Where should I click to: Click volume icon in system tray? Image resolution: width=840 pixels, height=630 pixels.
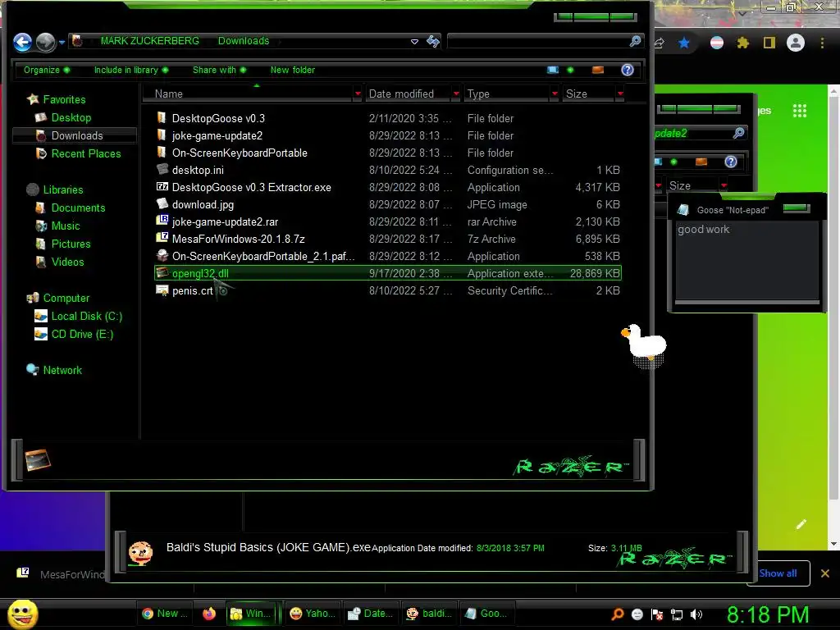696,614
